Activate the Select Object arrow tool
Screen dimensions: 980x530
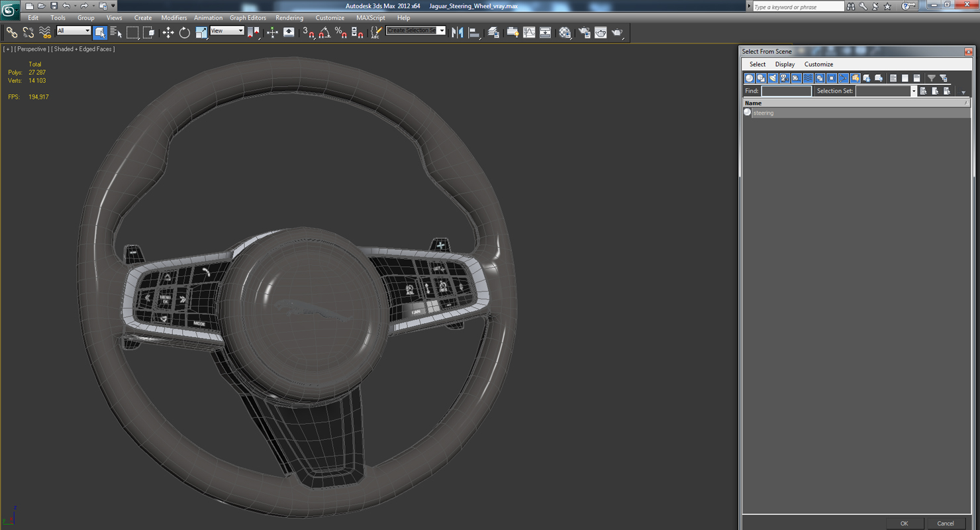[x=100, y=32]
